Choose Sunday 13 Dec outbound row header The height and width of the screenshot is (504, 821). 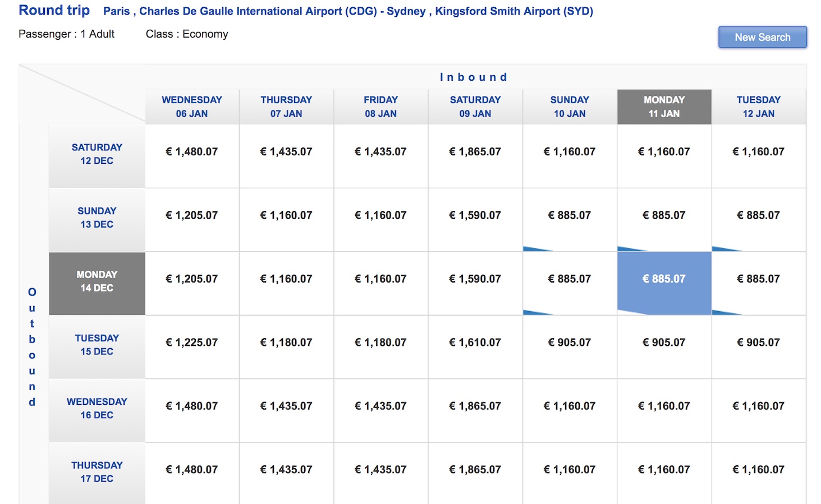point(97,220)
